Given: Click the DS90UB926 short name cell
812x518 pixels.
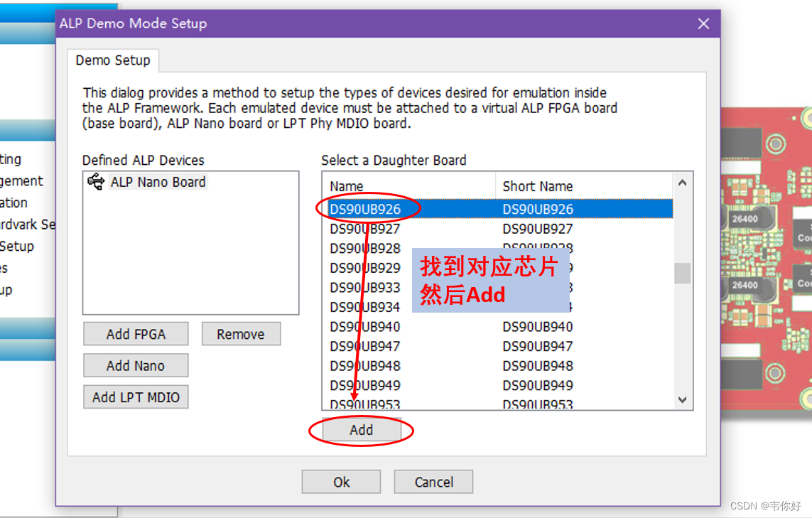Looking at the screenshot, I should [538, 210].
